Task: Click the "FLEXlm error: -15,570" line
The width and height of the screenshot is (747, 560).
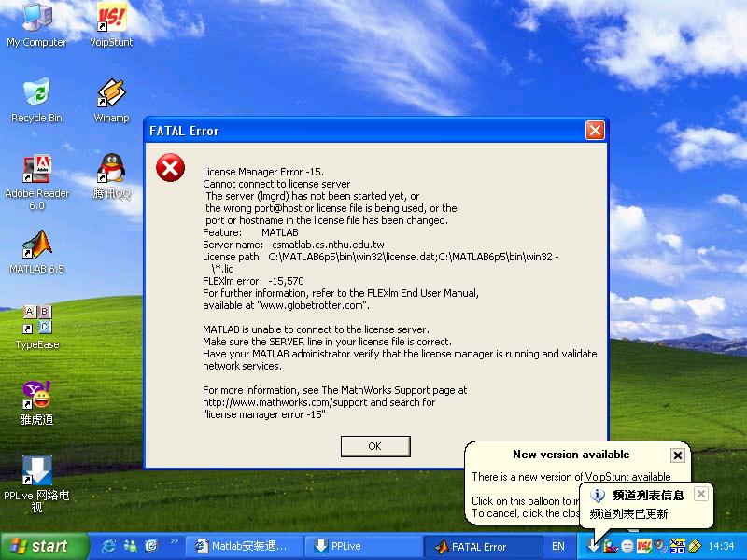Action: (253, 281)
